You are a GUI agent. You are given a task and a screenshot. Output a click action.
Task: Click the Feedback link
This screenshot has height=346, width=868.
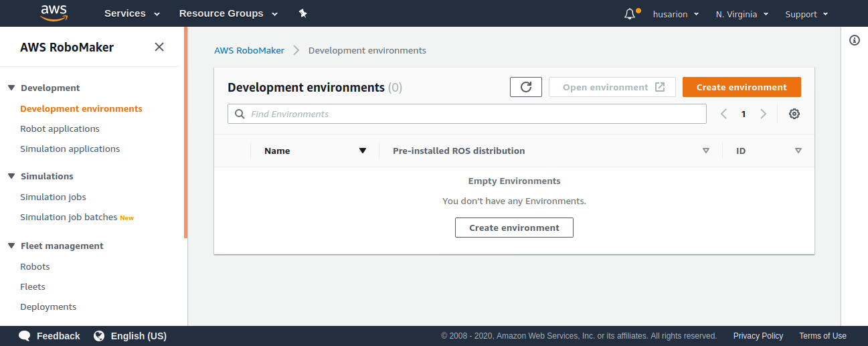pyautogui.click(x=58, y=336)
